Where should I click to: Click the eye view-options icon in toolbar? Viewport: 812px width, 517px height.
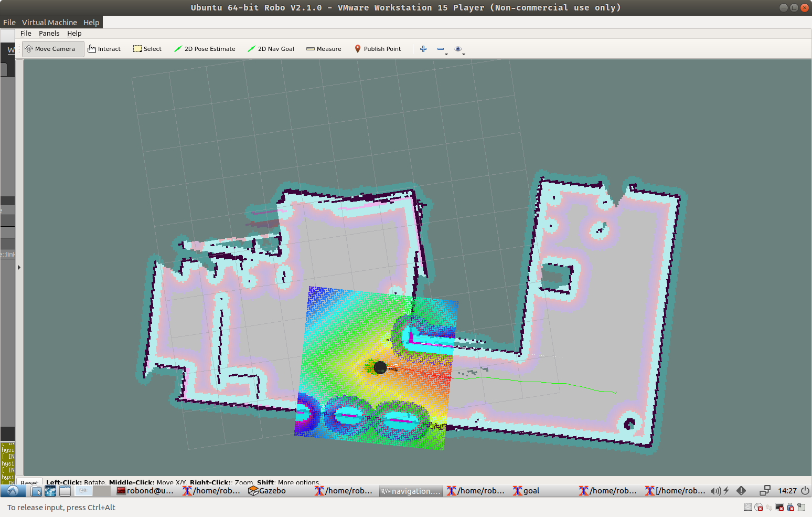pyautogui.click(x=458, y=49)
